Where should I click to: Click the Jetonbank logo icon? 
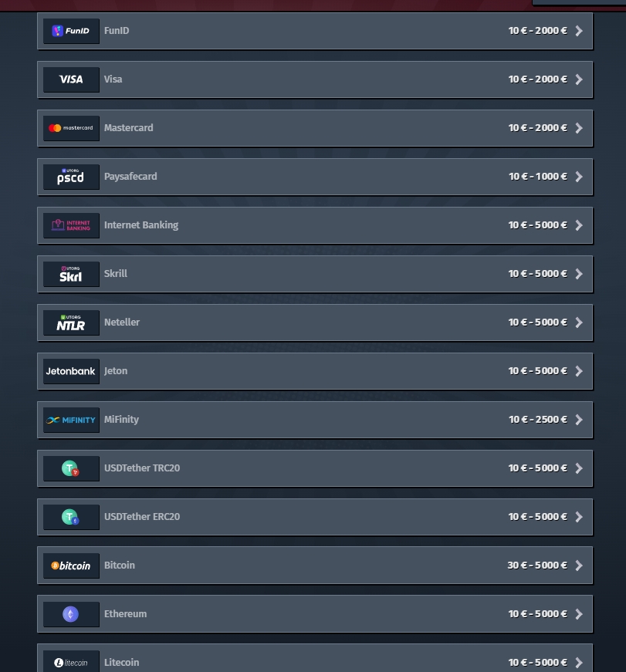coord(71,371)
